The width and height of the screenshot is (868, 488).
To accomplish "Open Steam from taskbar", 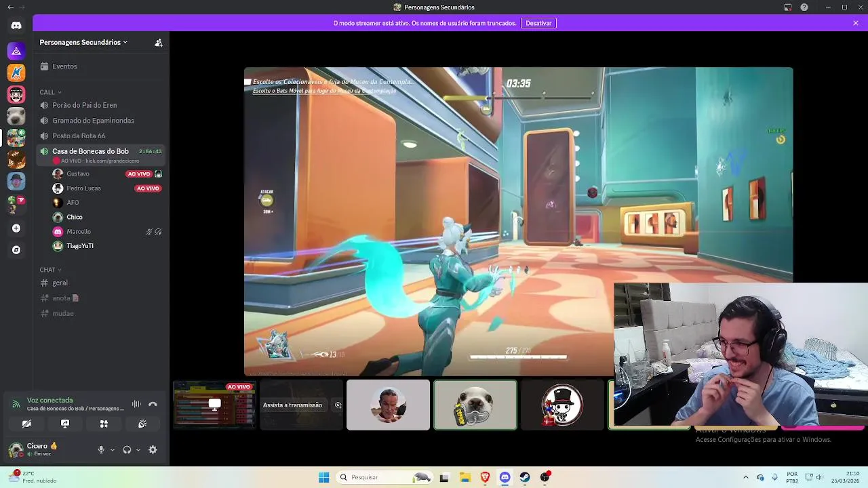I will click(525, 477).
